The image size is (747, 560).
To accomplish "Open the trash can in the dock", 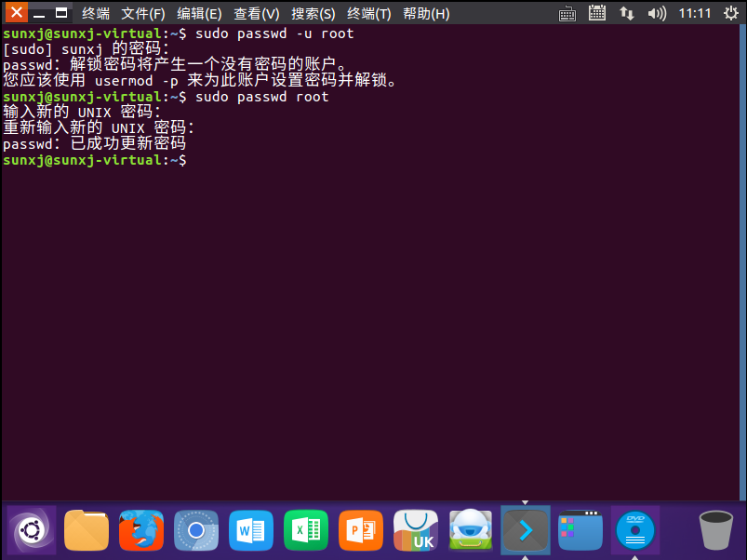I will tap(715, 530).
